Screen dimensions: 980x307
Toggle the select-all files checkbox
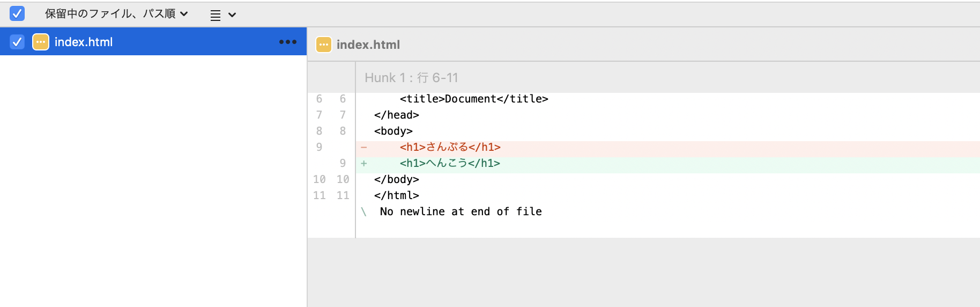coord(17,13)
